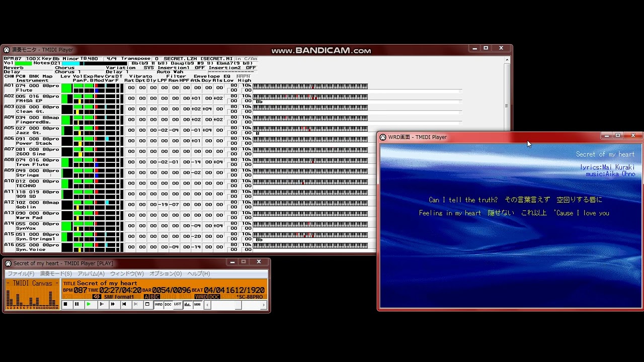Click the seek bar right arrow

coord(264,305)
